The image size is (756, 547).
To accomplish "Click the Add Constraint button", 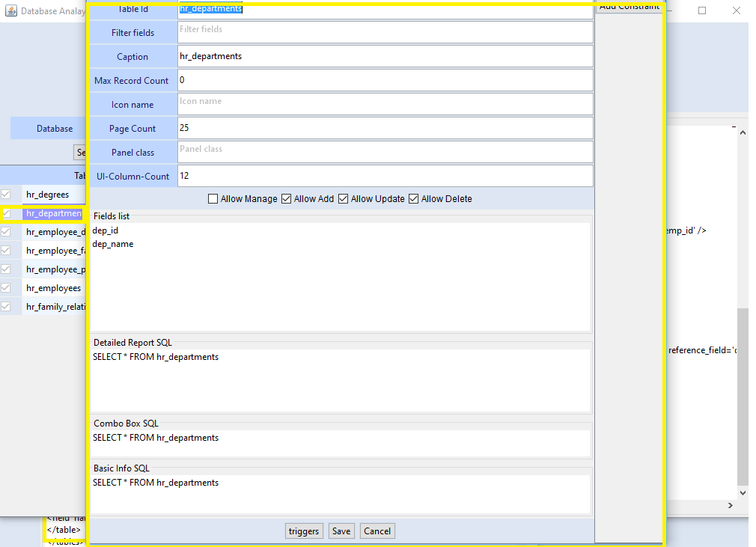I will (630, 6).
